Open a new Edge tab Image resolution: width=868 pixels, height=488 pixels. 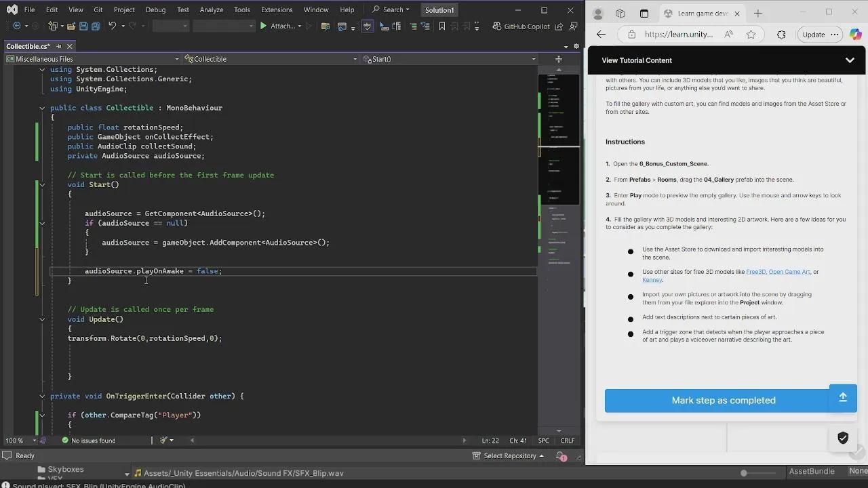coord(757,13)
